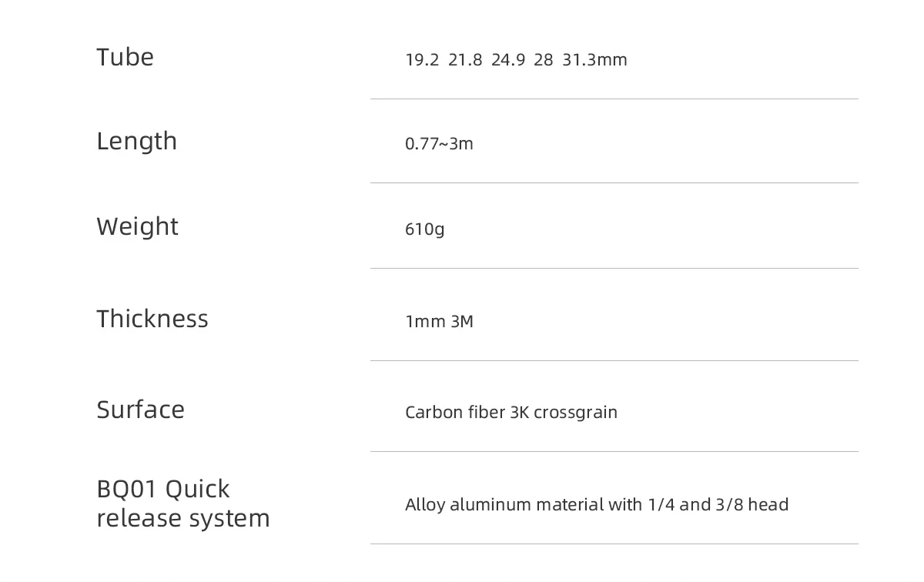Click the 24.9 tube diameter value
924x582 pixels.
pyautogui.click(x=508, y=60)
